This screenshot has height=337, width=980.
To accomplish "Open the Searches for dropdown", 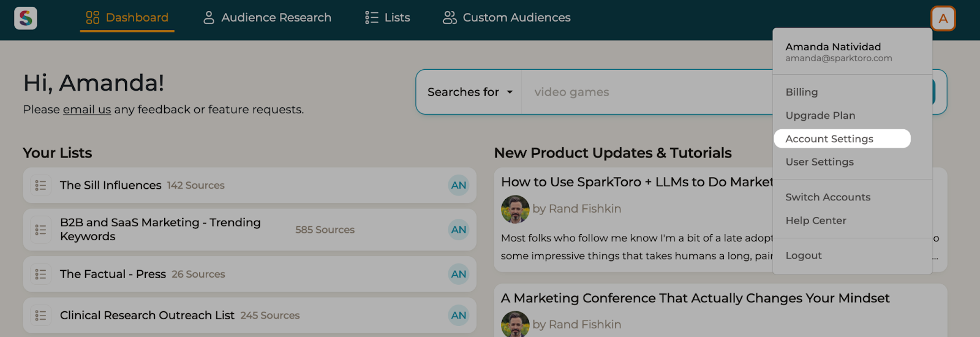I will pos(469,92).
